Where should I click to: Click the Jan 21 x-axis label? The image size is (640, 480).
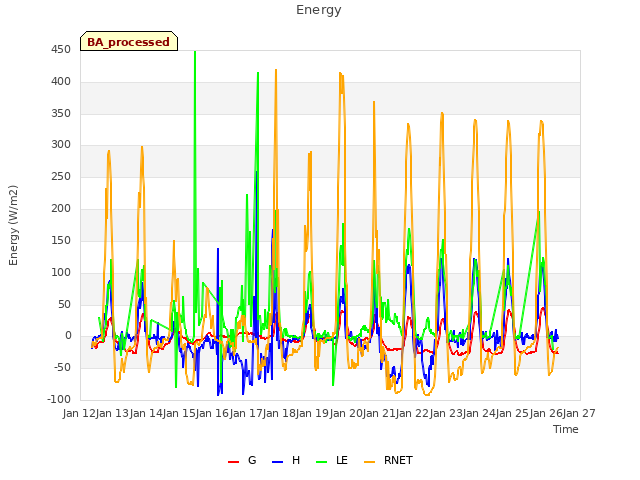tap(380, 413)
